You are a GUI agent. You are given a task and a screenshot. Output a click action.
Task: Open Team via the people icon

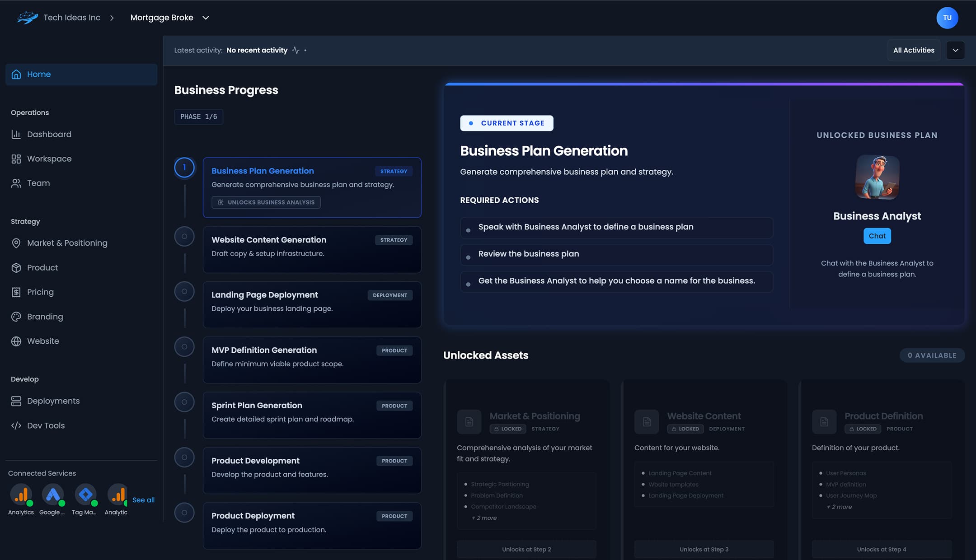tap(16, 183)
